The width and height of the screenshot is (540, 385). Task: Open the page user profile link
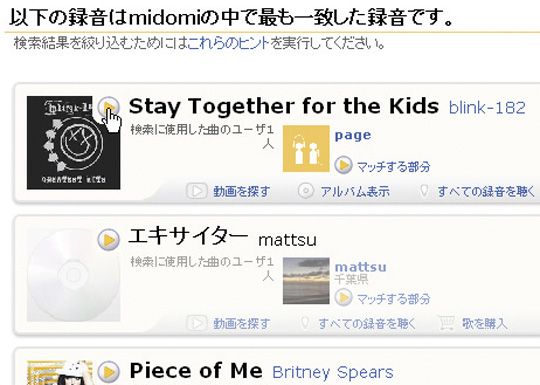click(x=353, y=135)
